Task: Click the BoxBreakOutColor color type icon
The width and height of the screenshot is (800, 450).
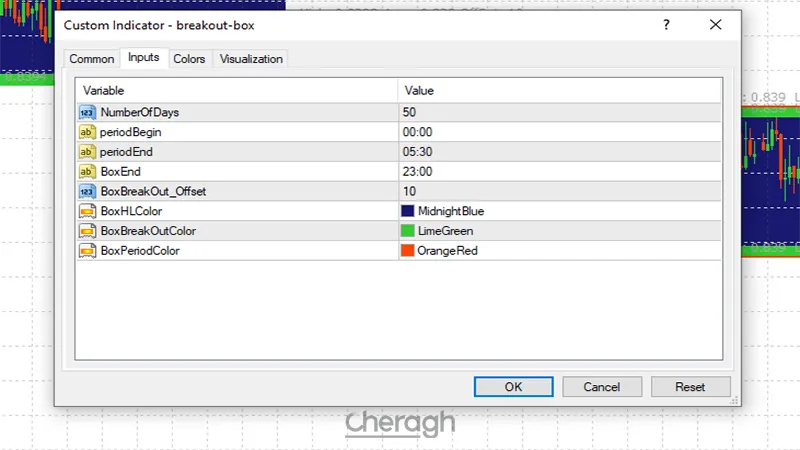Action: (x=86, y=231)
